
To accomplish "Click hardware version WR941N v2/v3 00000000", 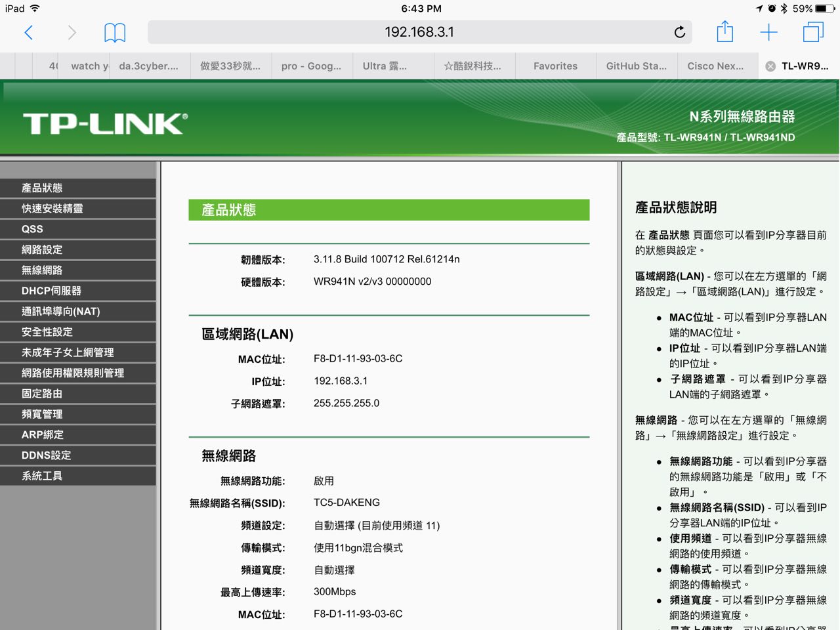I will 372,282.
